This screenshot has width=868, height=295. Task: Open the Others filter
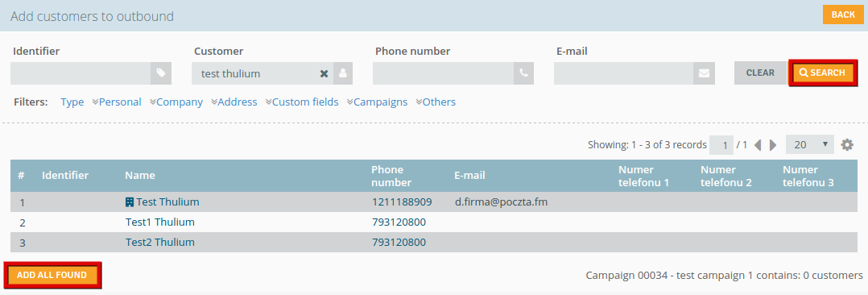click(x=436, y=102)
